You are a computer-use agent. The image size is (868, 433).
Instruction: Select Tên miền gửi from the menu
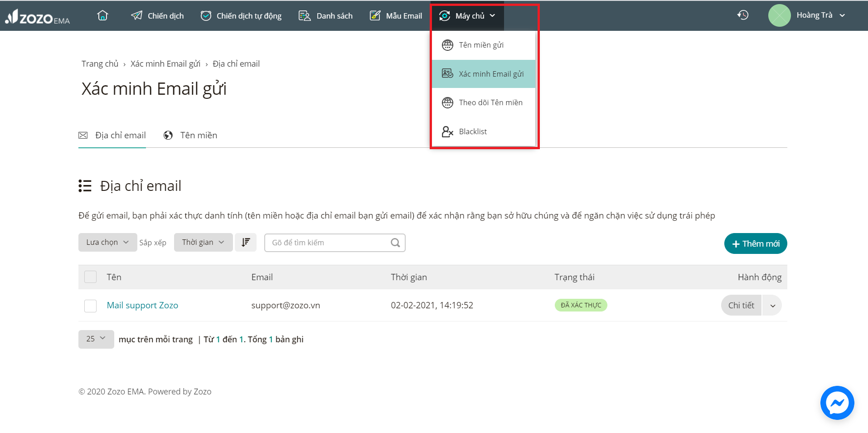click(484, 45)
